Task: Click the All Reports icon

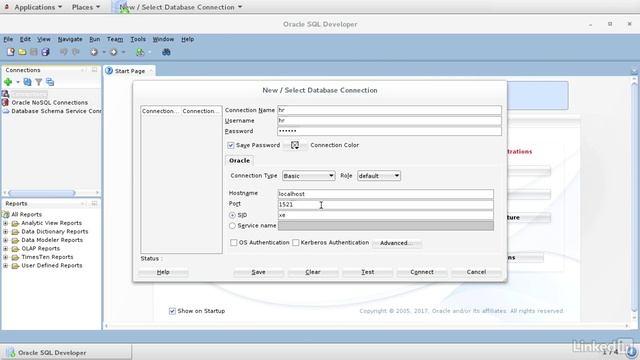Action: pos(6,214)
